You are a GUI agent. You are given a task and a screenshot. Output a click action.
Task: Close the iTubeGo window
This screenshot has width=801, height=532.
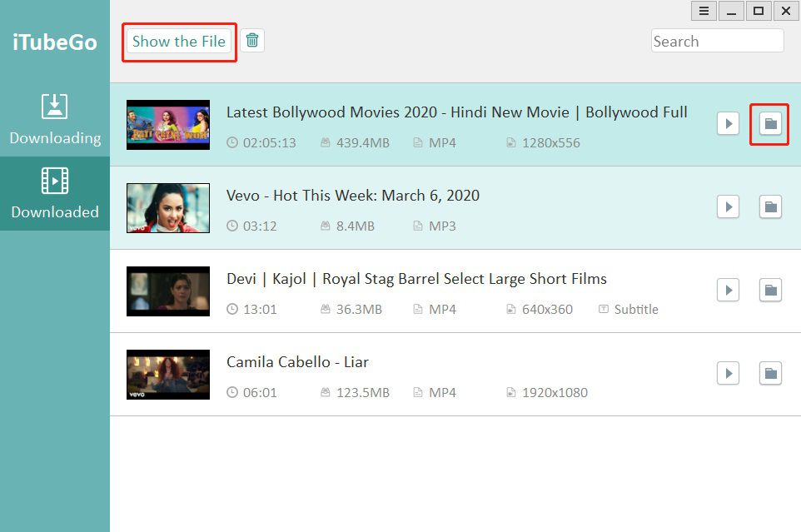point(786,11)
